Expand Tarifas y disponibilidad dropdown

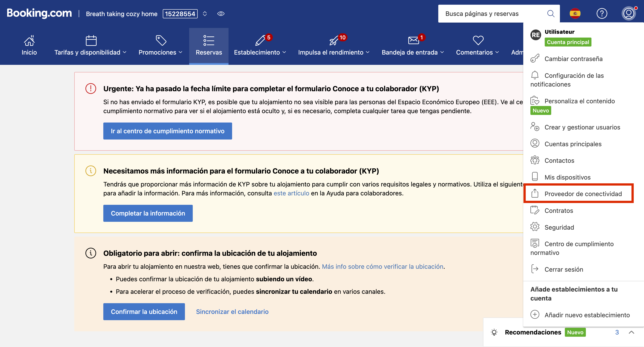(x=90, y=52)
